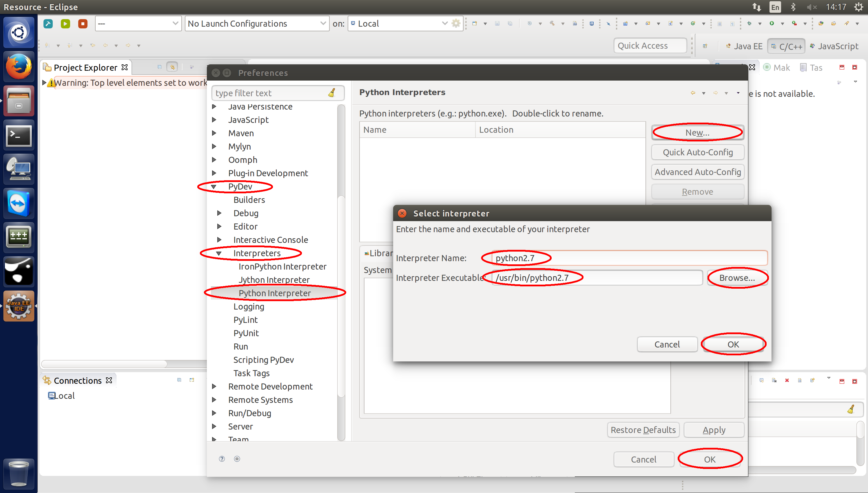Clear filter text with broom icon
868x493 pixels.
(x=332, y=93)
